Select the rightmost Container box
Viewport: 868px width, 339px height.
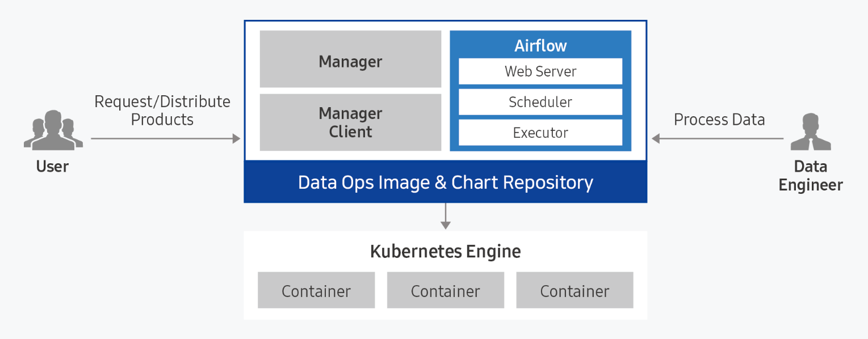(575, 291)
